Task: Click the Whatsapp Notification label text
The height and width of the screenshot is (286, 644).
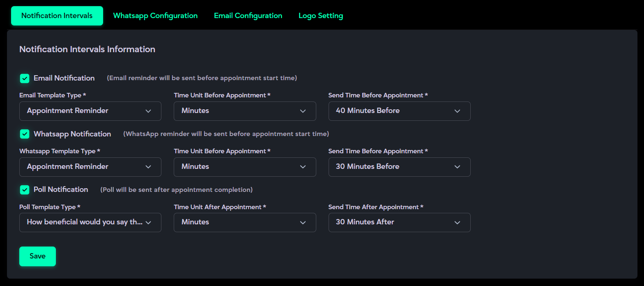Action: [x=72, y=134]
